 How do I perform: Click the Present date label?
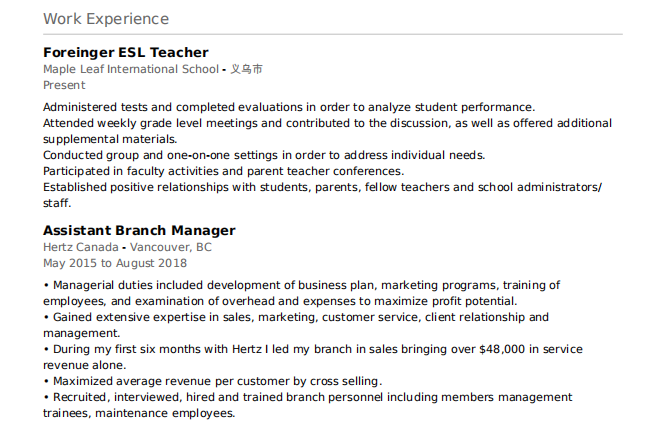[x=64, y=85]
